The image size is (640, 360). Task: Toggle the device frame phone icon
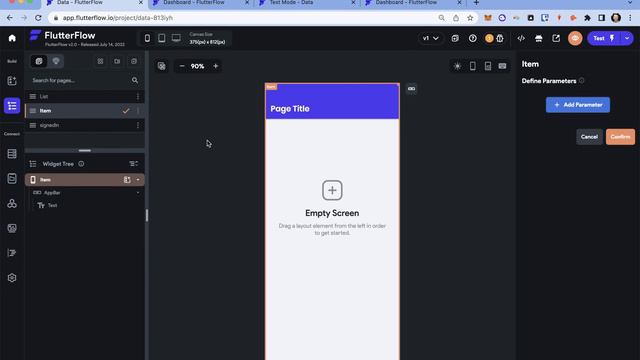(472, 66)
